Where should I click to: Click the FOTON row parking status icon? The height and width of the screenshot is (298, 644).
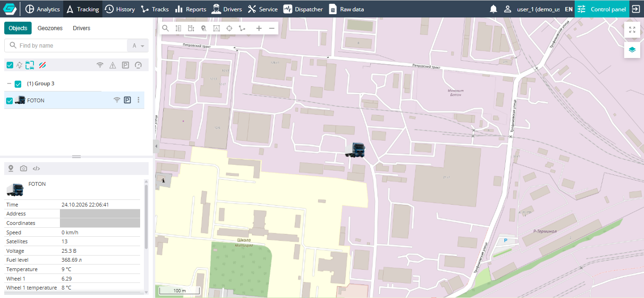pos(127,100)
